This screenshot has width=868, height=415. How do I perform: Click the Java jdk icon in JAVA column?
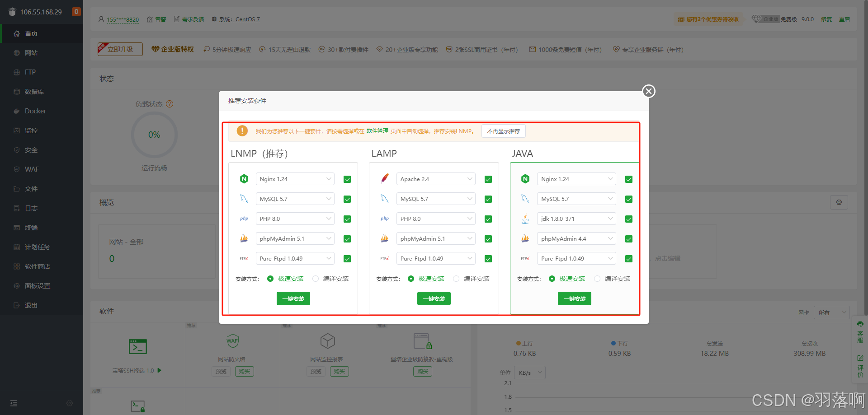(525, 219)
